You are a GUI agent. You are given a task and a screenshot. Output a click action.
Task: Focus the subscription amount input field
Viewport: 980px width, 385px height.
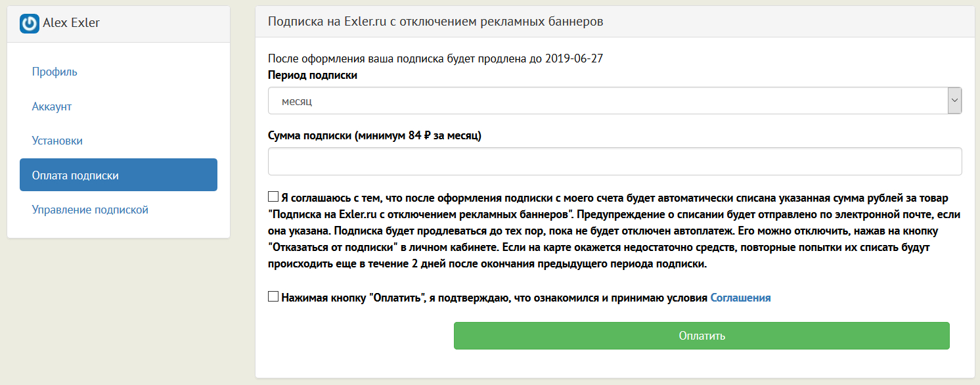pyautogui.click(x=615, y=162)
